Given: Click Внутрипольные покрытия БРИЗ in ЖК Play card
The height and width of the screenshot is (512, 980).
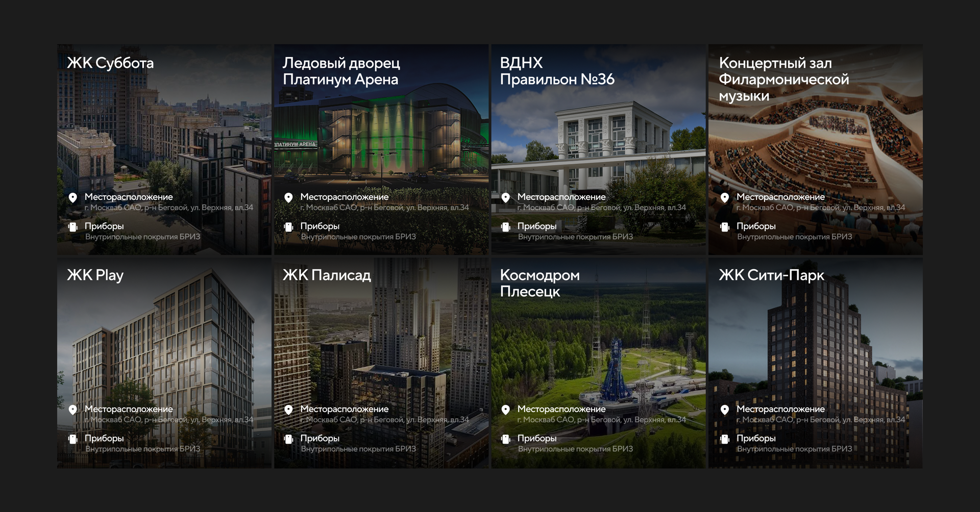Looking at the screenshot, I should tap(142, 449).
